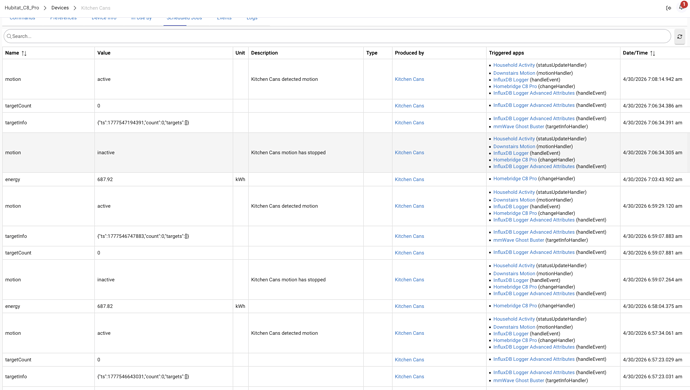This screenshot has height=390, width=690.
Task: Click the Description column header
Action: [x=264, y=53]
